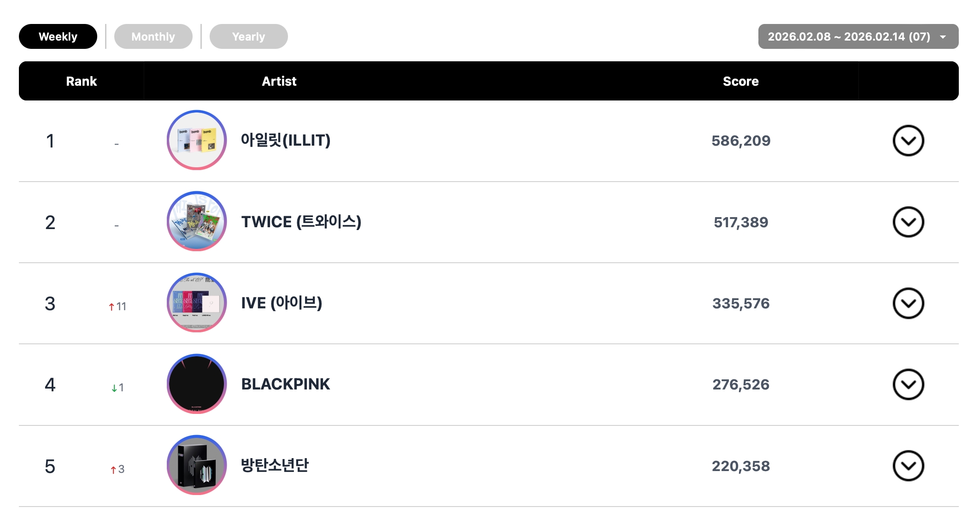Screen dimensions: 980x513
Task: Expand the IVE row details
Action: pyautogui.click(x=908, y=303)
